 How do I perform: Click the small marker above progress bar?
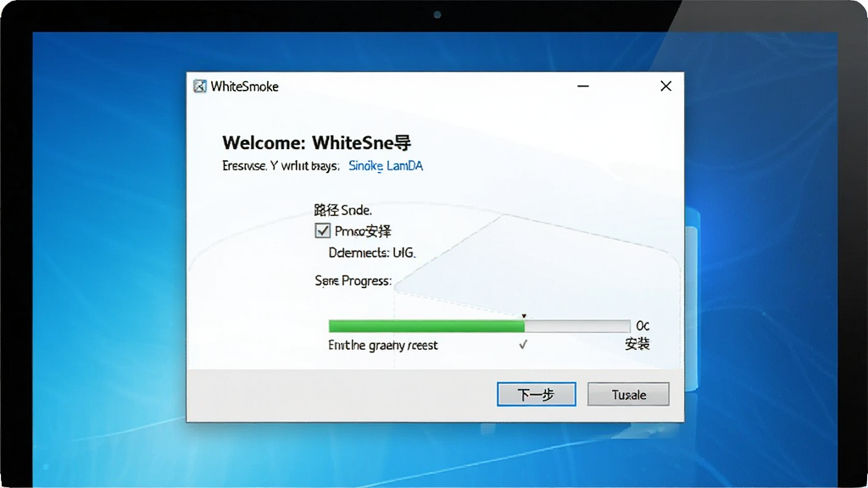pos(524,316)
